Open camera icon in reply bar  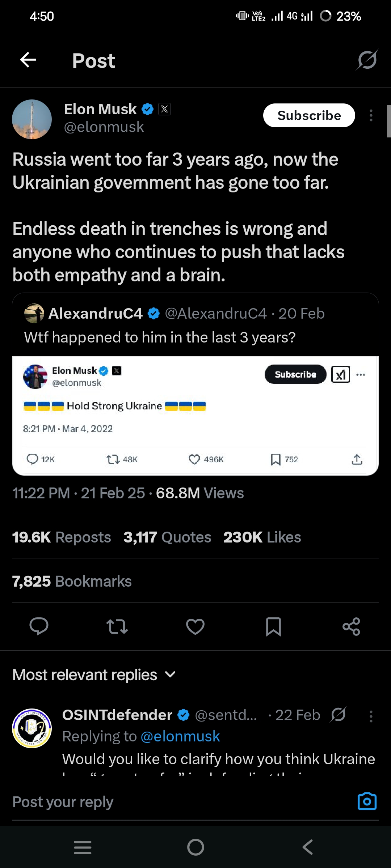pos(367,801)
